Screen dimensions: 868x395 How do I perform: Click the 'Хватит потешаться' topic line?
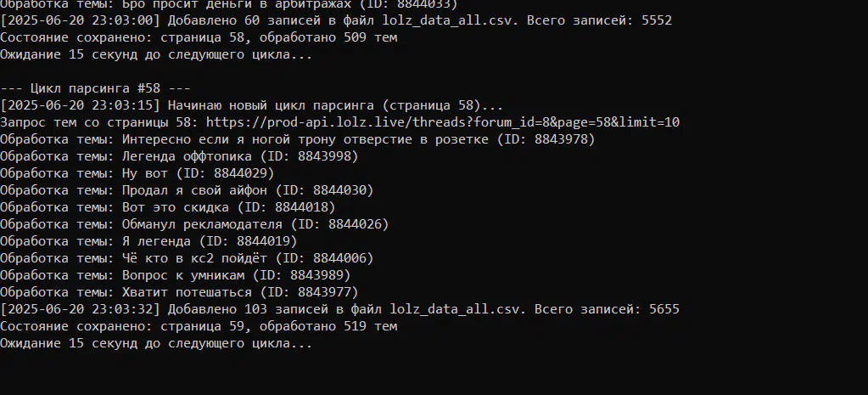(179, 292)
